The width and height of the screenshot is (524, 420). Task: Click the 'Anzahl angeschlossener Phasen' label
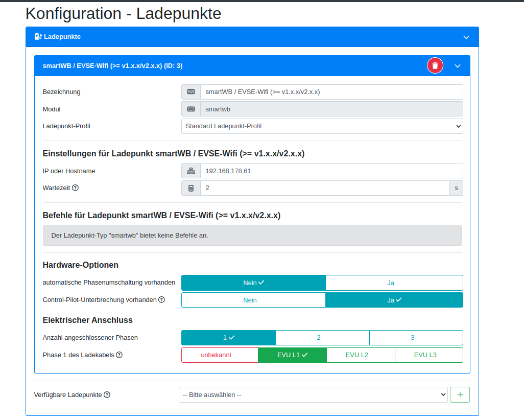click(90, 338)
